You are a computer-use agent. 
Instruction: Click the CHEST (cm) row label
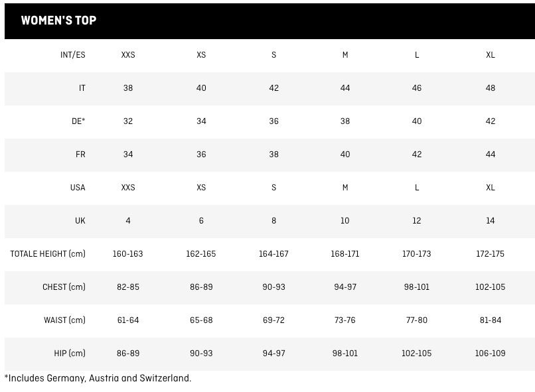click(x=64, y=287)
